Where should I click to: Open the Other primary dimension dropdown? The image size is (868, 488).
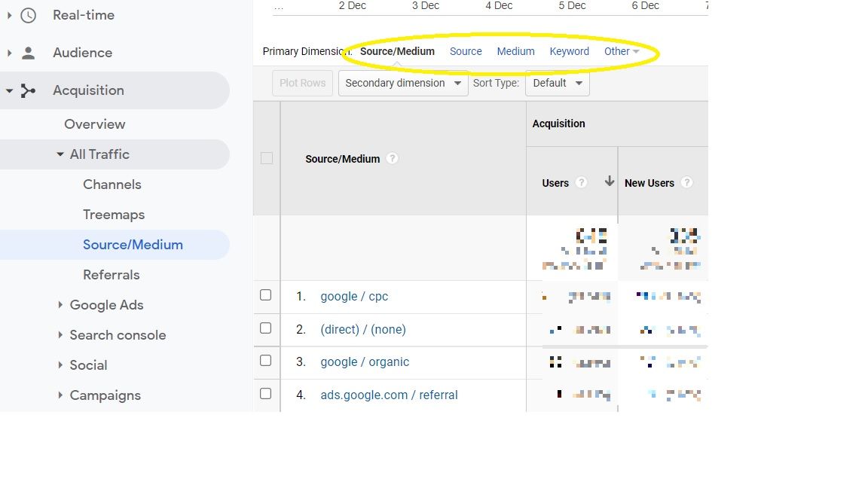pos(622,51)
